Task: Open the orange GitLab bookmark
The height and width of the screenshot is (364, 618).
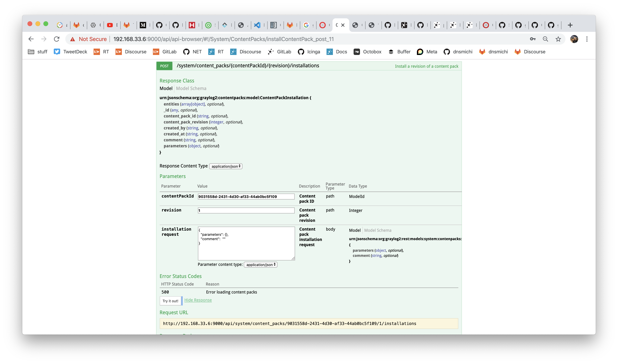Action: click(x=165, y=52)
